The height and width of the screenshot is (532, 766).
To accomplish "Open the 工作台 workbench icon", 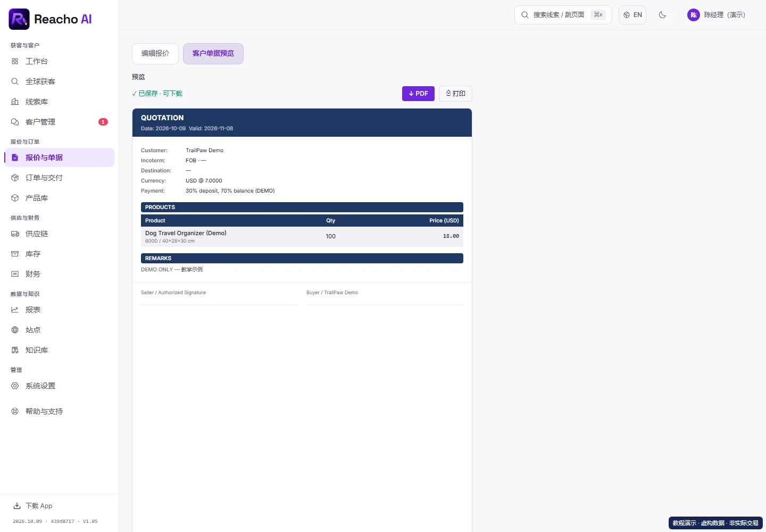I will (x=15, y=61).
